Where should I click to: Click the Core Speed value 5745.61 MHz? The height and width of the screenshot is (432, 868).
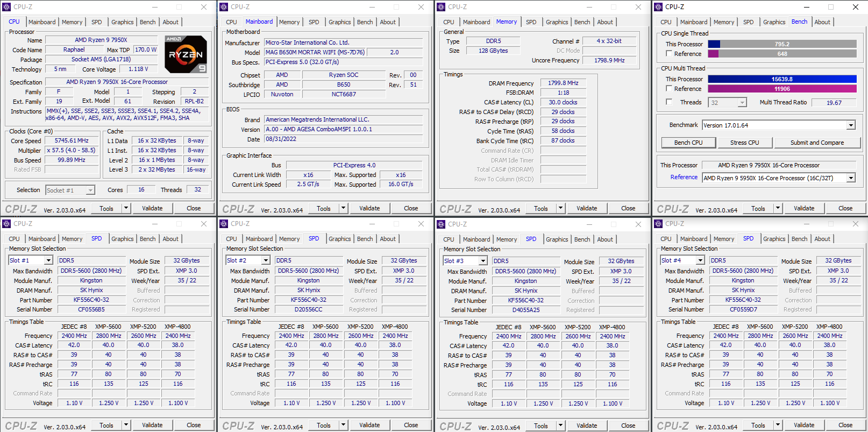(x=72, y=140)
